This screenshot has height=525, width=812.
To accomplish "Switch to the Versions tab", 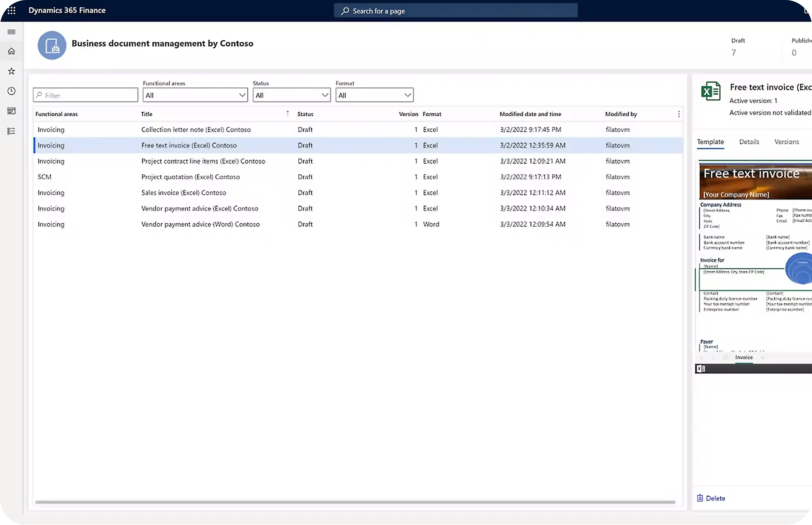I will pos(786,142).
